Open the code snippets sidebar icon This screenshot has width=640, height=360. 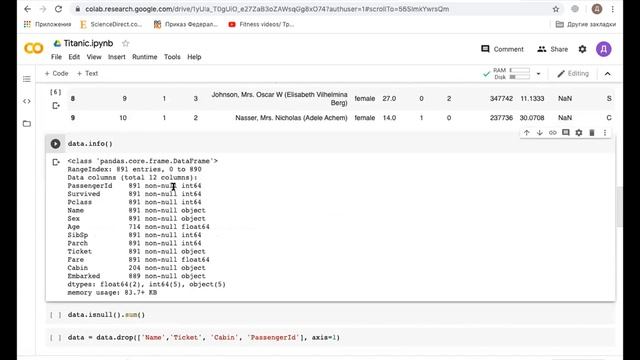[x=27, y=101]
